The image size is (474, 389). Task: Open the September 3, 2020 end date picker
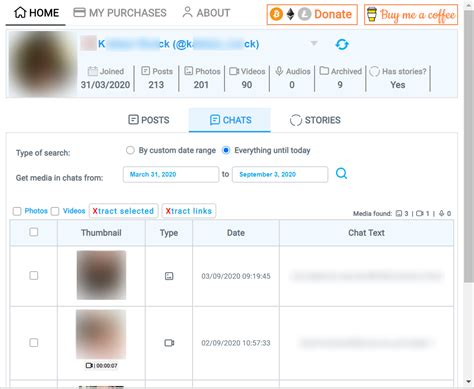280,174
